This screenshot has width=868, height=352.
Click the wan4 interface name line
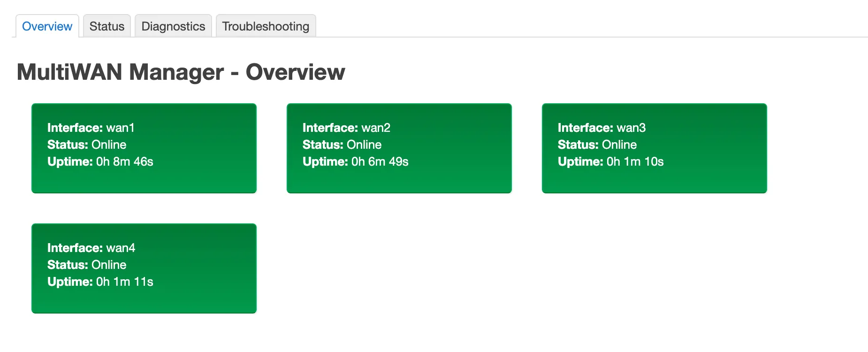(x=91, y=248)
